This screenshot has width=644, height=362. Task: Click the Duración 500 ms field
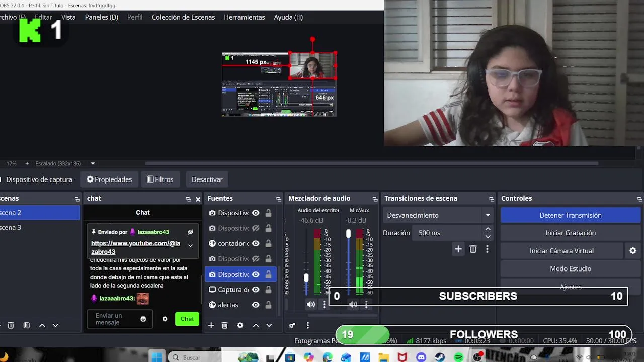click(x=447, y=233)
